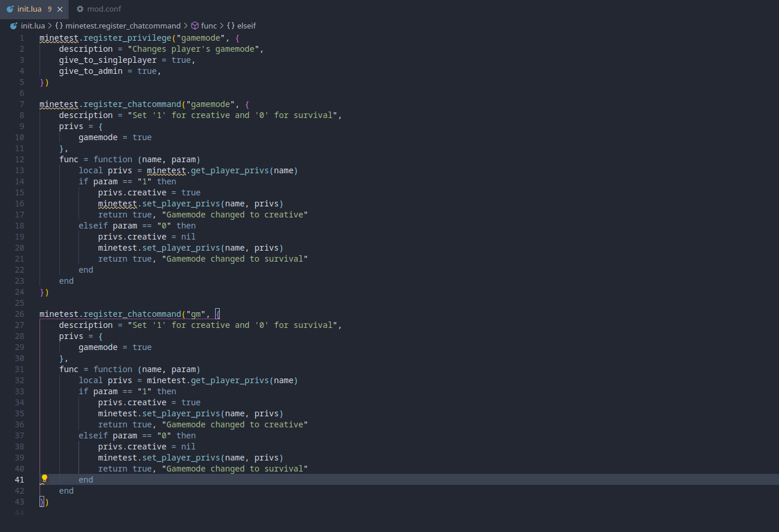
Task: Click braces icon before elseif breadcrumb
Action: click(x=231, y=26)
